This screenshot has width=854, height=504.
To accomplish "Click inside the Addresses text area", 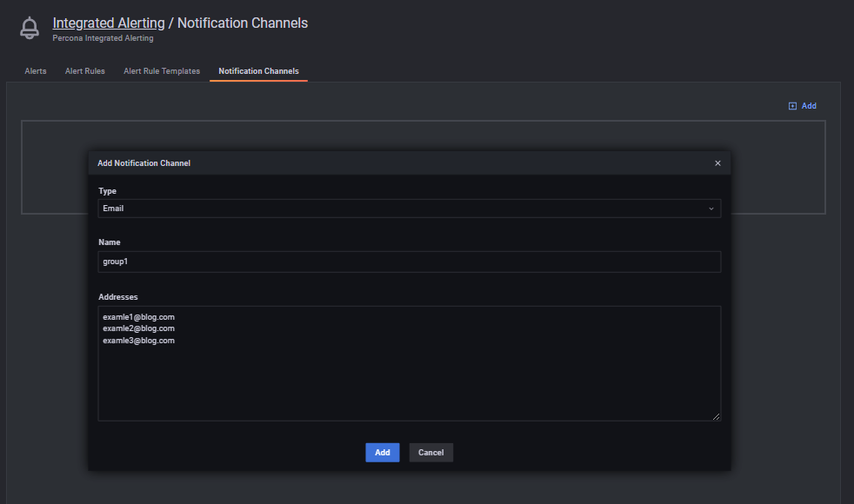I will (410, 363).
